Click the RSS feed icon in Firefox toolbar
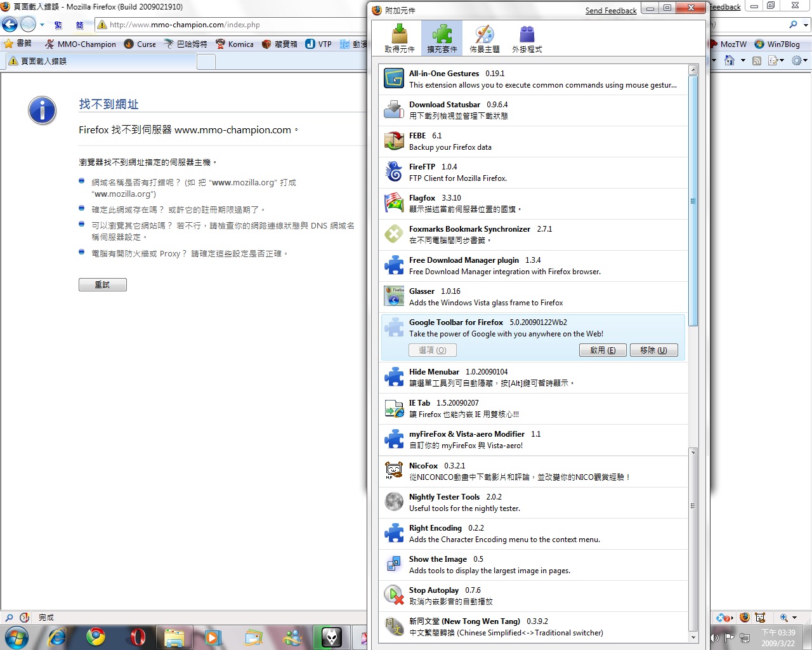812x650 pixels. (757, 61)
